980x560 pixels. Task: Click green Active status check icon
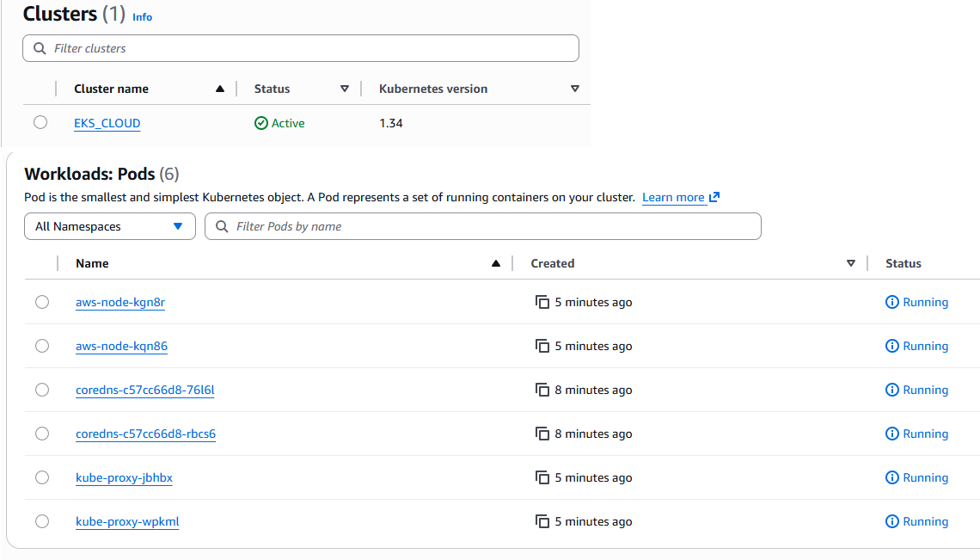point(261,123)
